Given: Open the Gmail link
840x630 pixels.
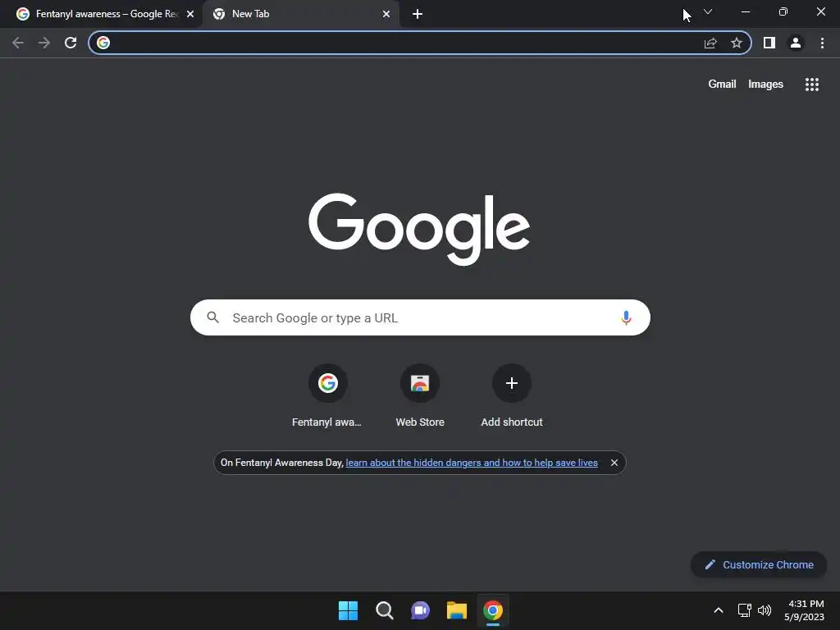Looking at the screenshot, I should coord(722,84).
